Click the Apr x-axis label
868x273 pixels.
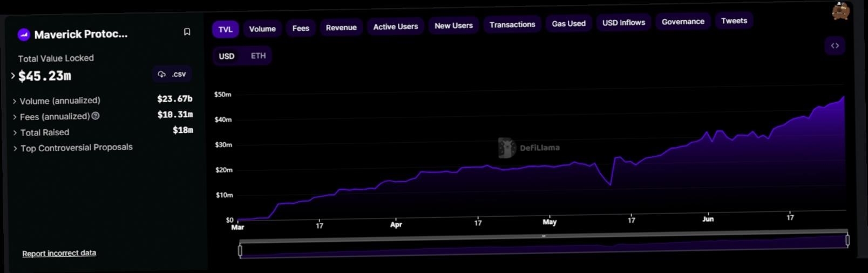(x=396, y=225)
